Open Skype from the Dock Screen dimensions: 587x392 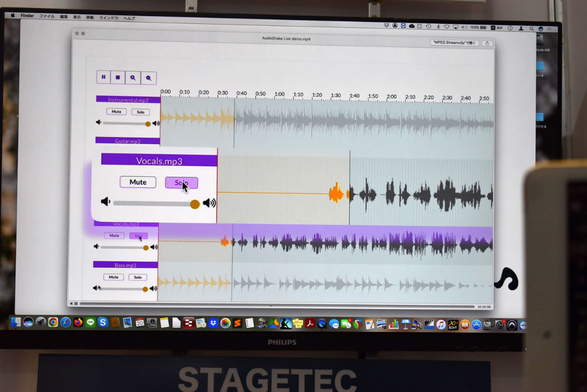tap(103, 322)
